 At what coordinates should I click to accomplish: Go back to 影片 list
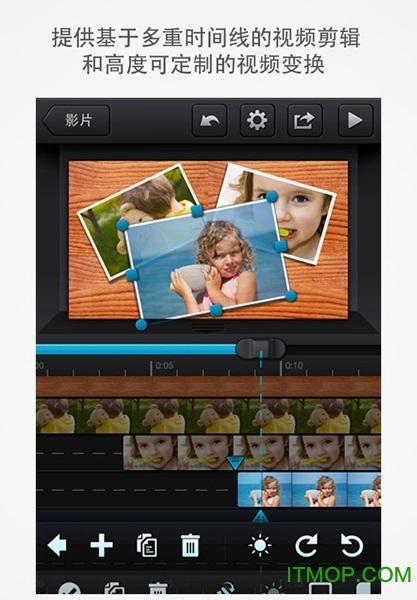click(76, 121)
